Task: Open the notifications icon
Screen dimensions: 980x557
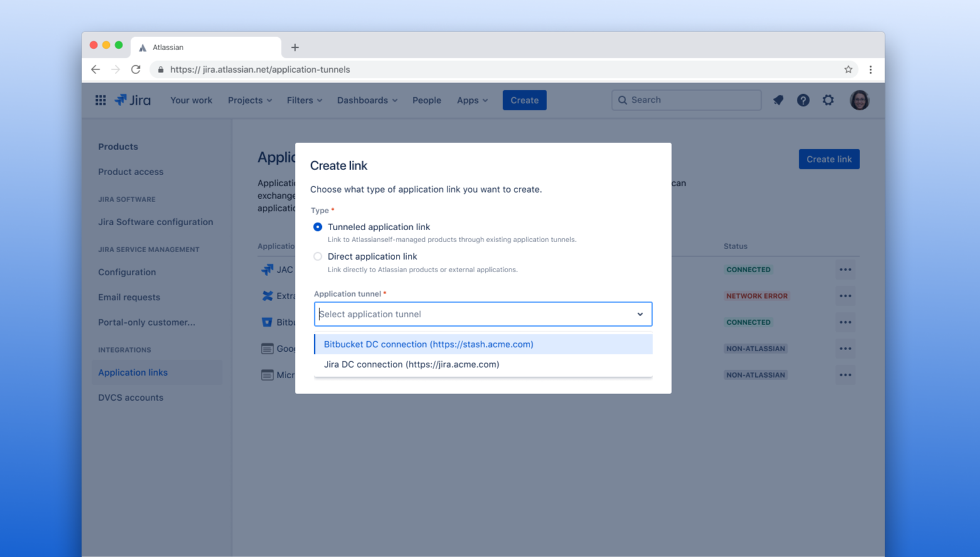Action: pos(778,100)
